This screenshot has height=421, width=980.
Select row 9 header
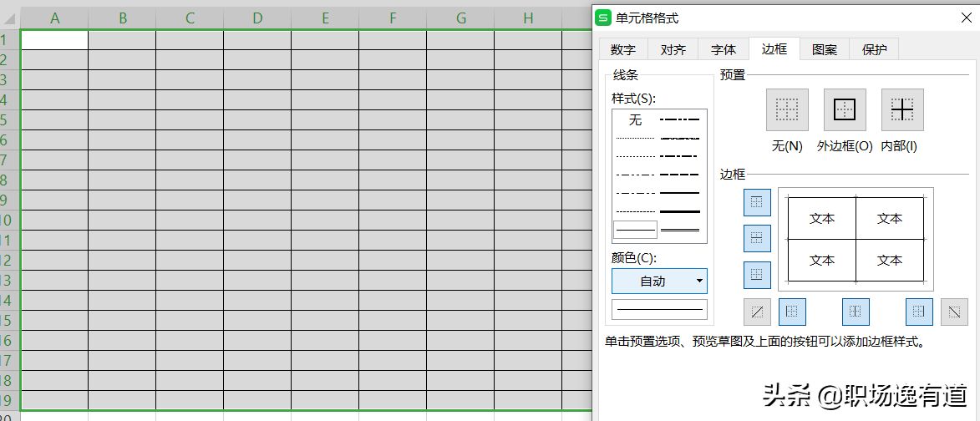(10, 200)
